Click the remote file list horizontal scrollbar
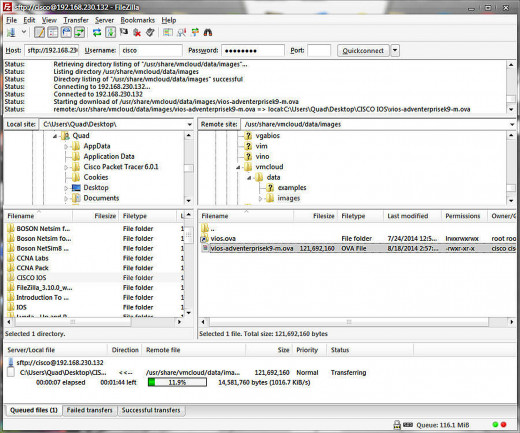520x433 pixels. (349, 322)
